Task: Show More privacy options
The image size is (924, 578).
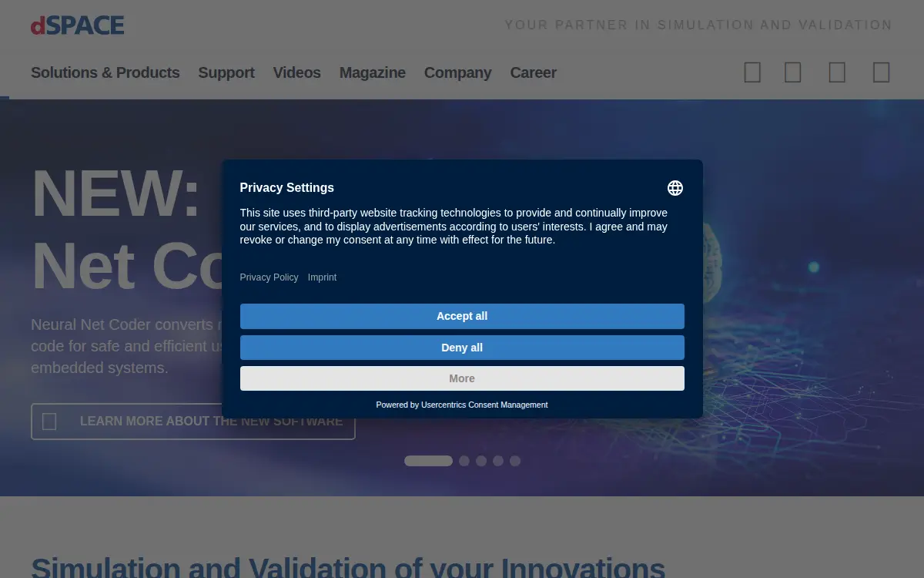Action: pyautogui.click(x=462, y=378)
